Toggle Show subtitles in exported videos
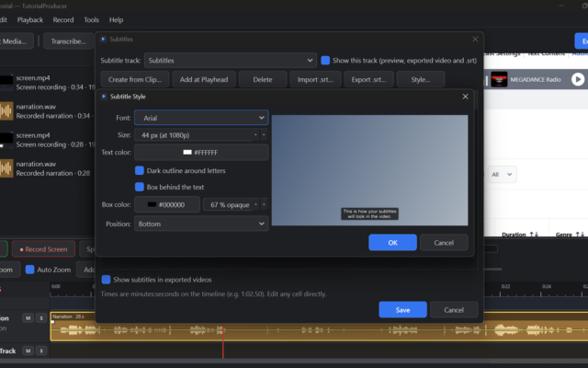588x368 pixels. [x=107, y=280]
